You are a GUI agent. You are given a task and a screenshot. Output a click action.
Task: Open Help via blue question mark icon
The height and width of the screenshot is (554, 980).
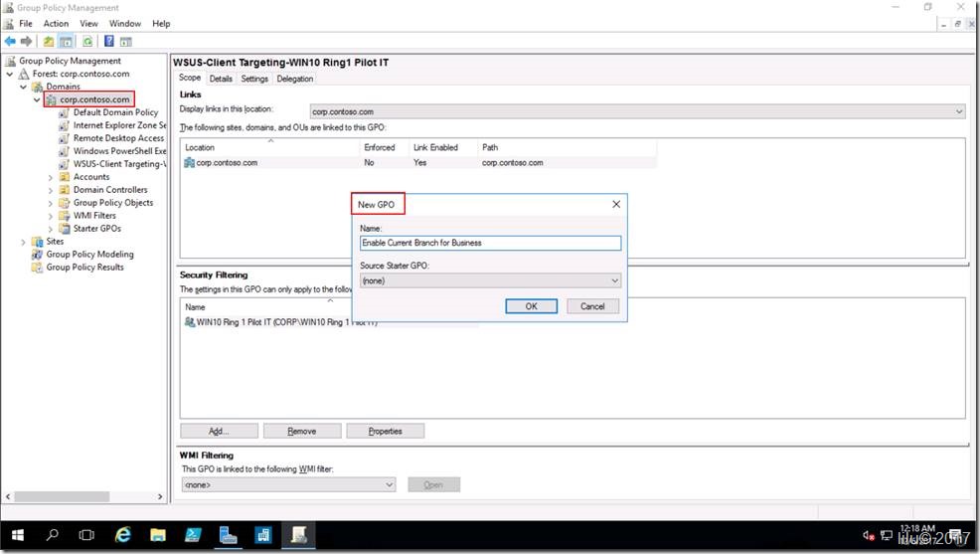(108, 41)
